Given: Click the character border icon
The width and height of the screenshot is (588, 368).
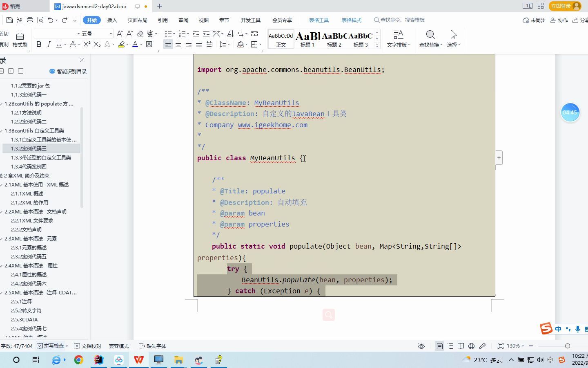Looking at the screenshot, I should [149, 44].
